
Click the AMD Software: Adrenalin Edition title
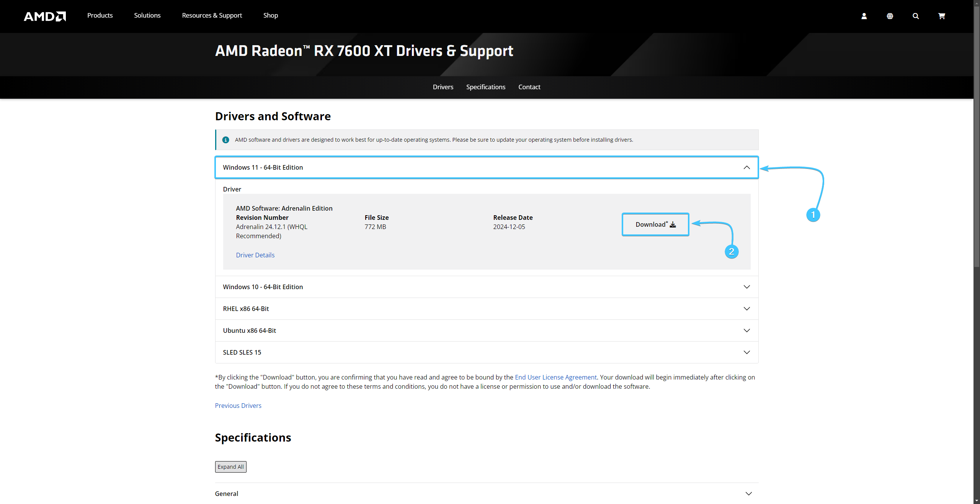[284, 208]
